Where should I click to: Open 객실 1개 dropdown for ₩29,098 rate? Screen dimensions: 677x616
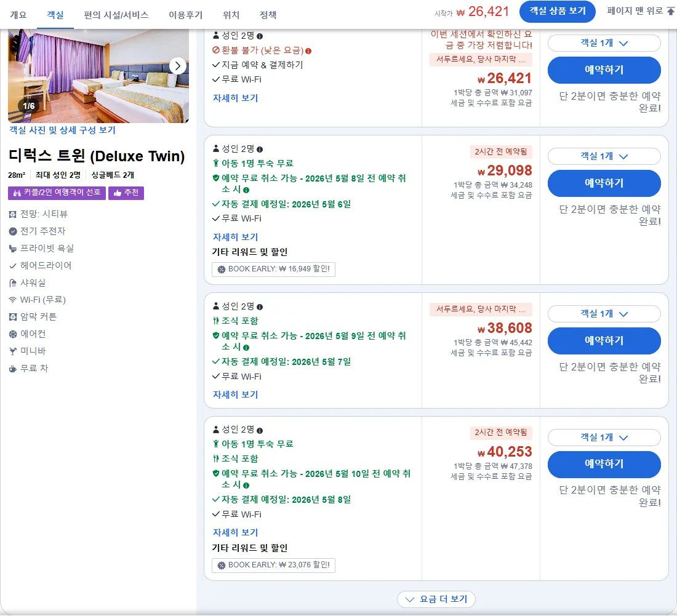604,156
